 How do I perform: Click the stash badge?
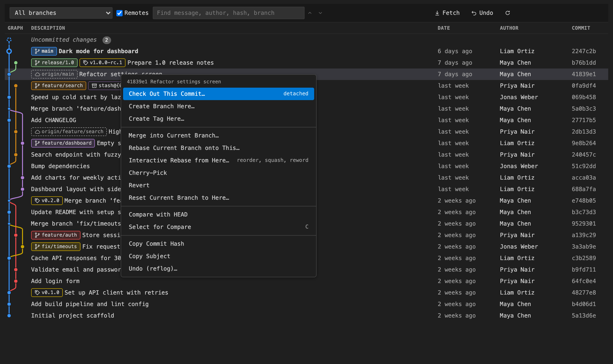click(105, 86)
